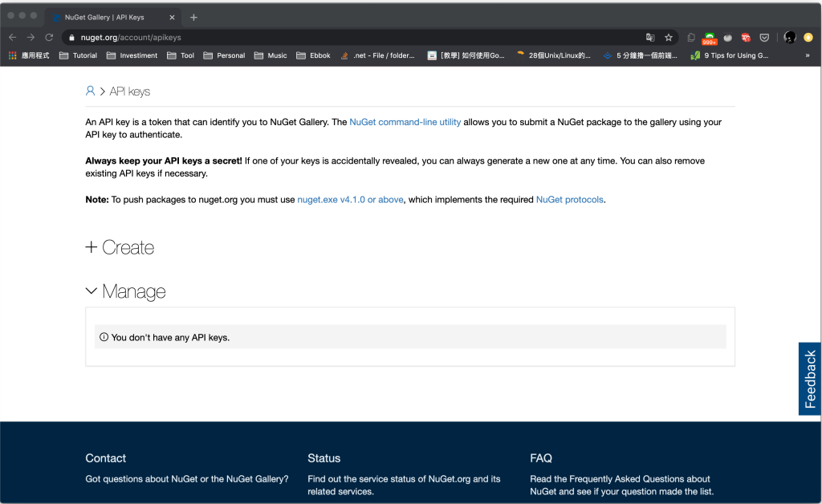Open the Personal bookmark folder
This screenshot has height=504, width=822.
[x=224, y=55]
